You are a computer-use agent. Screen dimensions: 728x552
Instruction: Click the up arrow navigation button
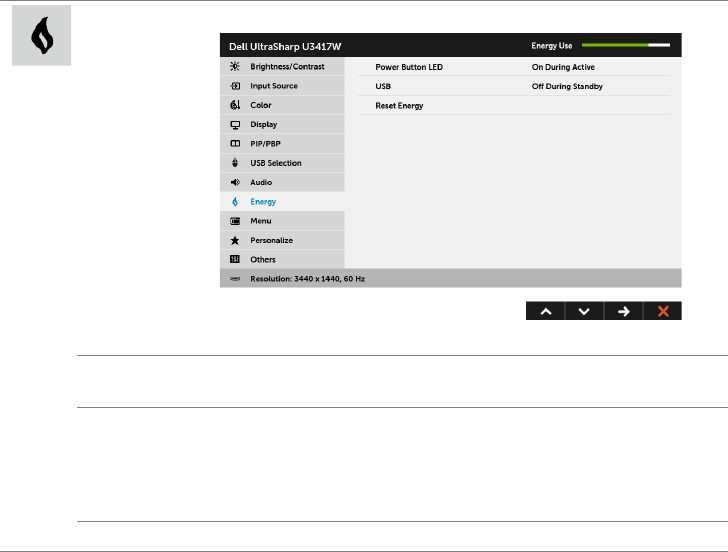(546, 311)
